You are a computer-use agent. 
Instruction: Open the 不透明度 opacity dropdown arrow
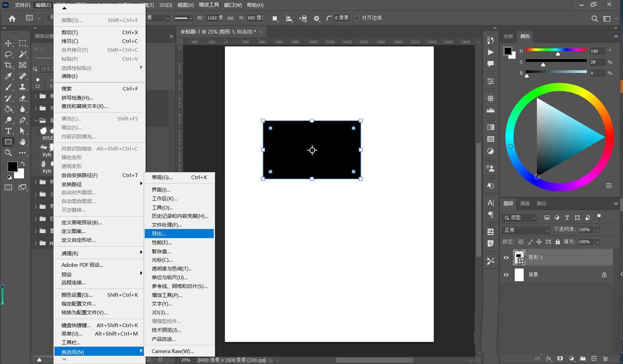(597, 230)
